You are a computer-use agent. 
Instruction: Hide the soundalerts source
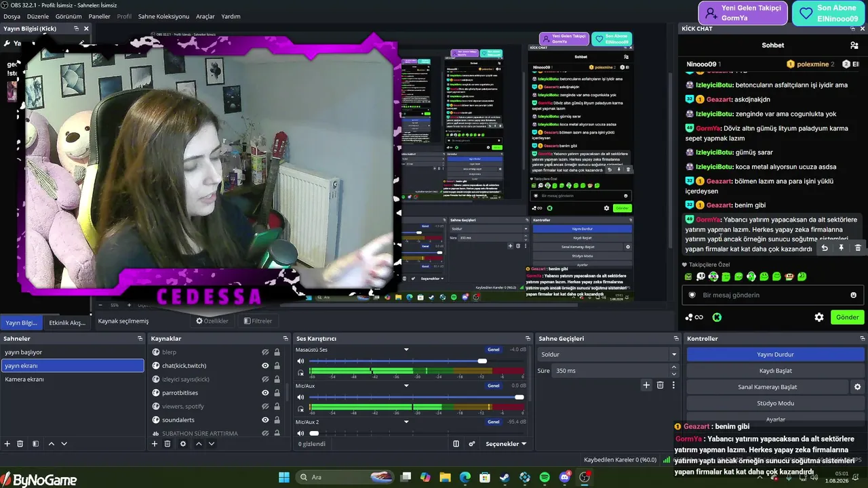265,420
